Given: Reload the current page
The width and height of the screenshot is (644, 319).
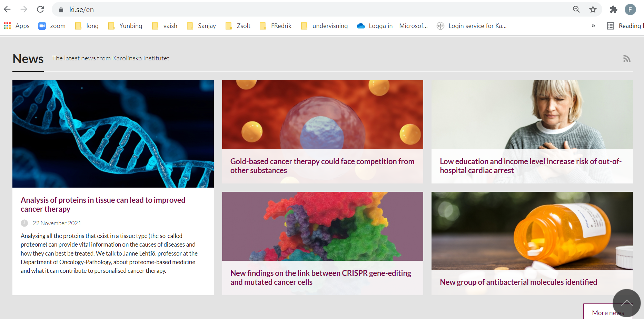Looking at the screenshot, I should [40, 9].
